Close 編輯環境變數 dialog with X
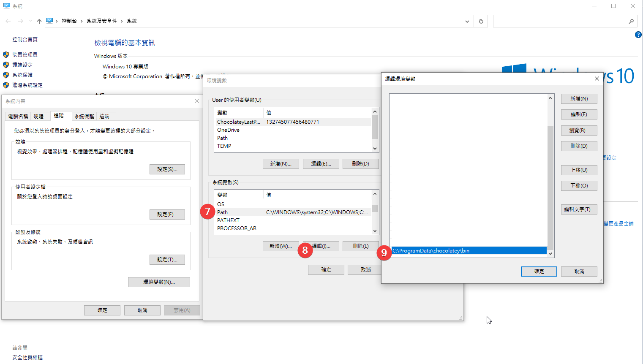This screenshot has height=364, width=643. click(x=597, y=79)
